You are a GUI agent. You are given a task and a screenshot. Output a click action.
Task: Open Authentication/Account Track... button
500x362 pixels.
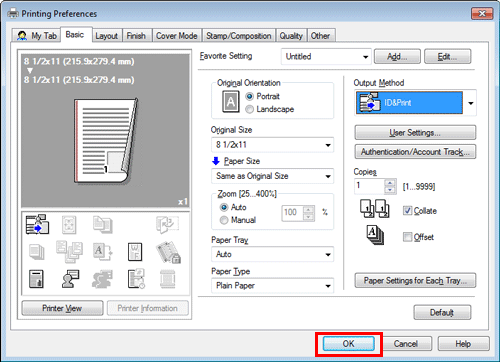point(415,152)
